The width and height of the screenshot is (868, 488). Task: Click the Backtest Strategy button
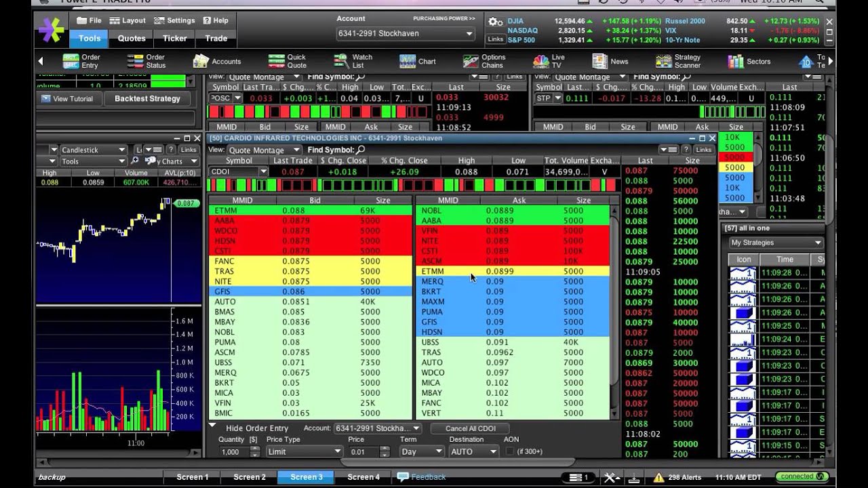[147, 99]
